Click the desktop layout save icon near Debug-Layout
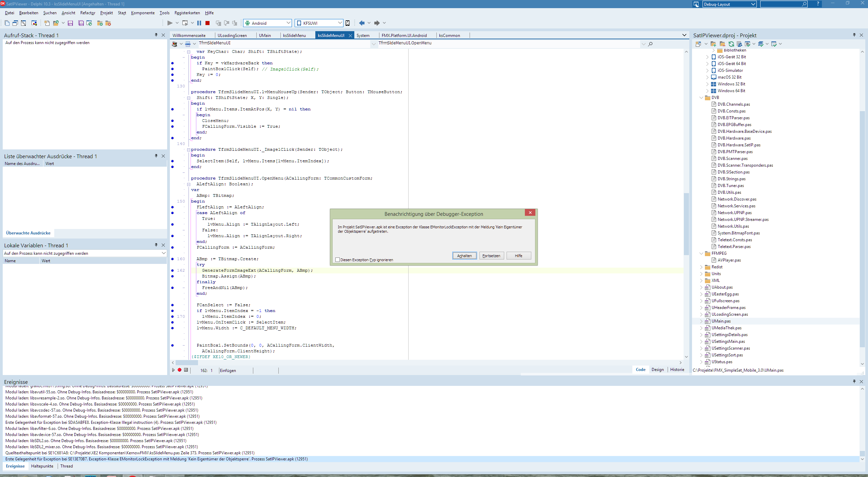This screenshot has height=477, width=868. point(696,4)
